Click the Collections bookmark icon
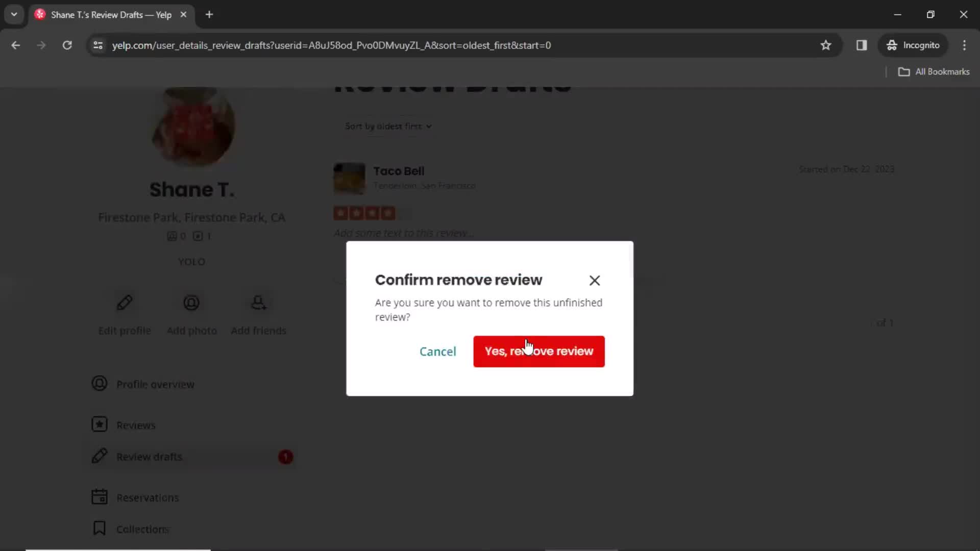The image size is (980, 551). [x=100, y=529]
